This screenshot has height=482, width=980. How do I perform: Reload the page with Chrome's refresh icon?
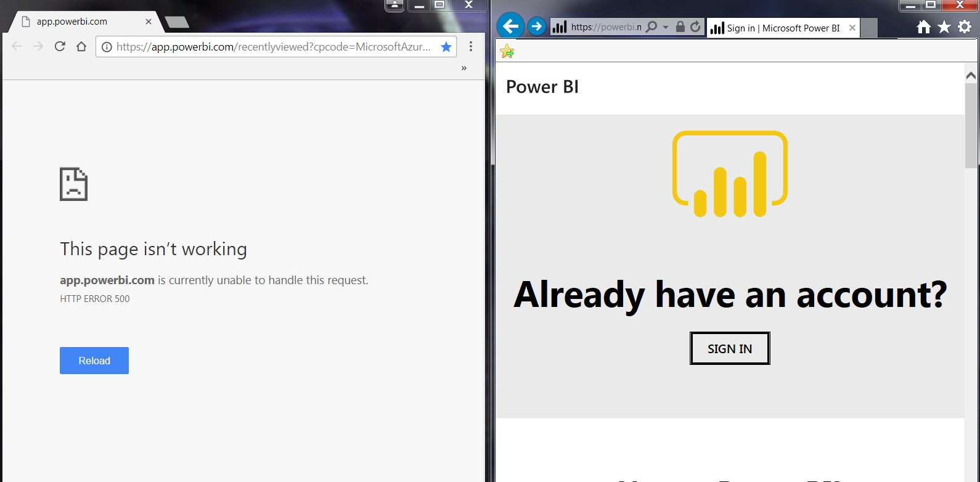click(x=60, y=46)
